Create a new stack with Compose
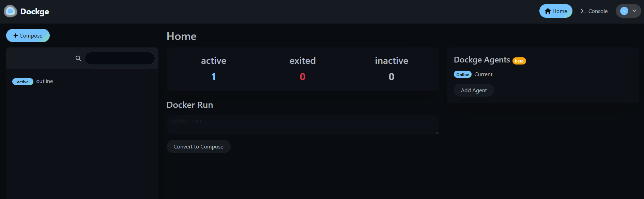 pos(28,35)
